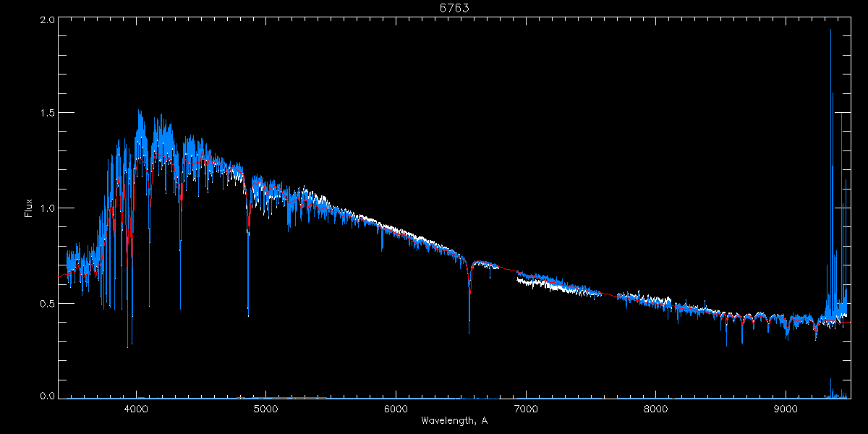Click the 1.0 y-axis tick label
The width and height of the screenshot is (868, 434).
(x=46, y=208)
